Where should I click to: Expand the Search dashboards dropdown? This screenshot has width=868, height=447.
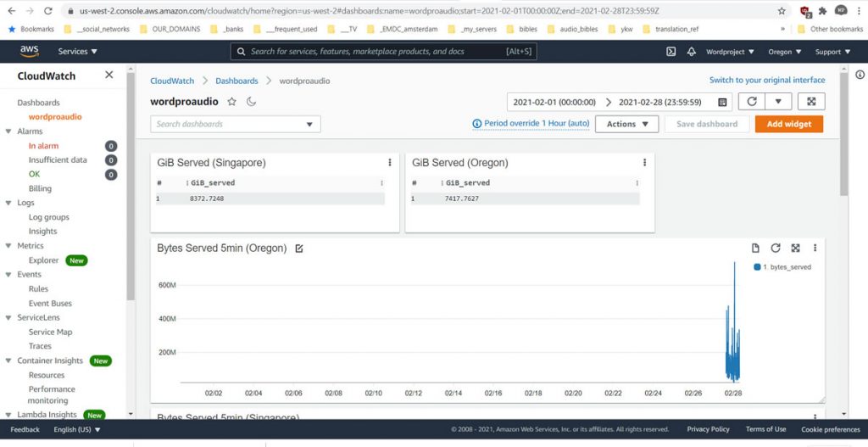coord(309,125)
